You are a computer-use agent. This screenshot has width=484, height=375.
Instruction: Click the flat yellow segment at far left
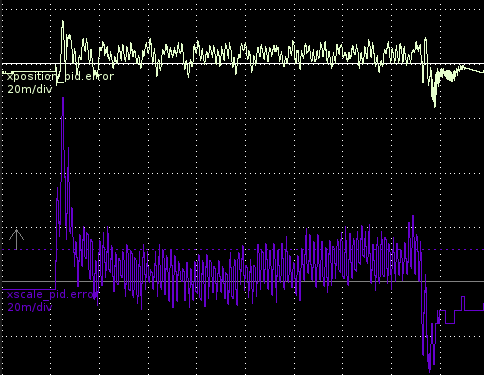29,72
